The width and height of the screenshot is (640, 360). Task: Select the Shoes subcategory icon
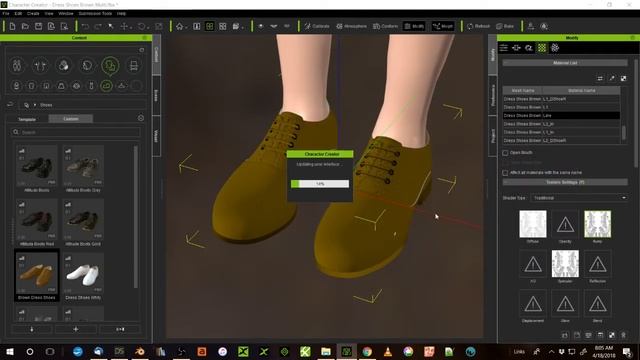pos(106,86)
